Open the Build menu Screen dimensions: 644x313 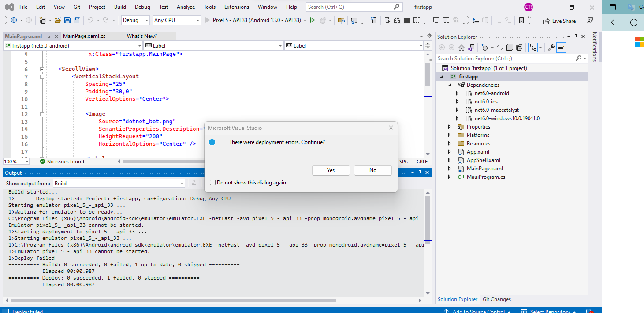point(120,7)
